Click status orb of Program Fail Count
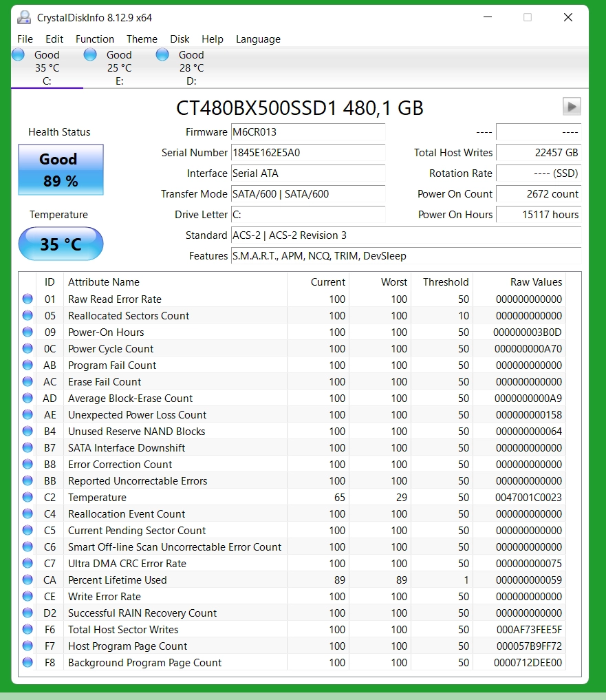Viewport: 606px width, 700px height. (x=28, y=365)
